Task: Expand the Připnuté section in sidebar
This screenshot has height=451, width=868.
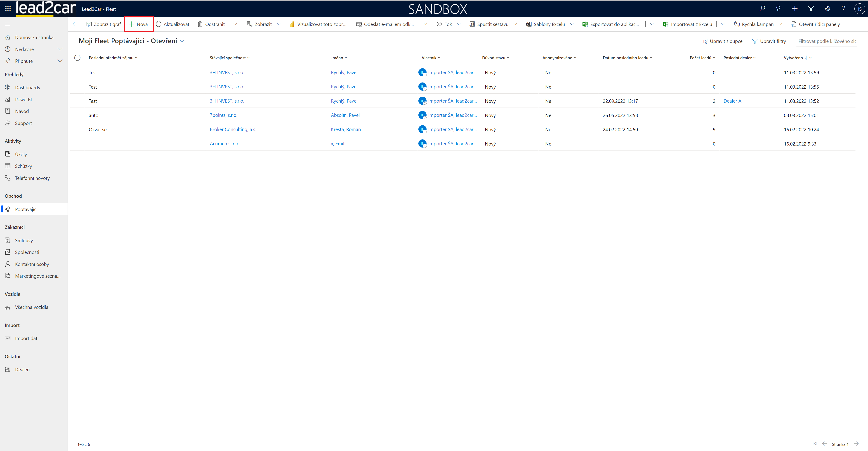Action: (x=60, y=61)
